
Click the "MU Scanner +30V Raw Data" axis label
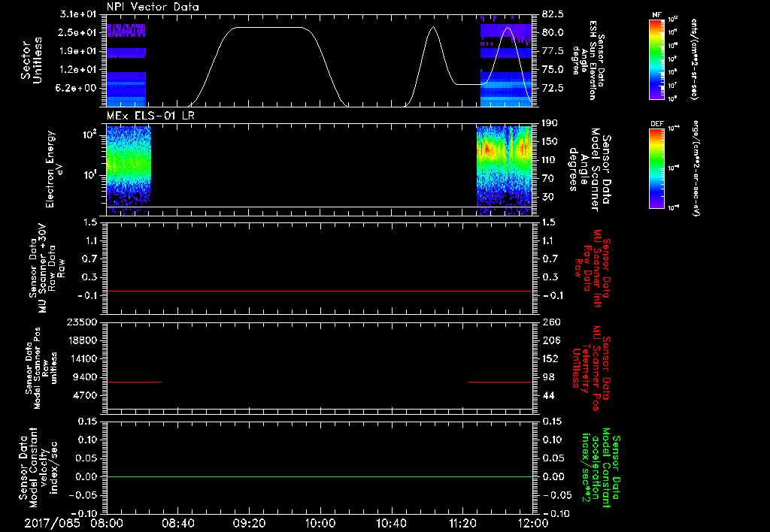pyautogui.click(x=47, y=268)
